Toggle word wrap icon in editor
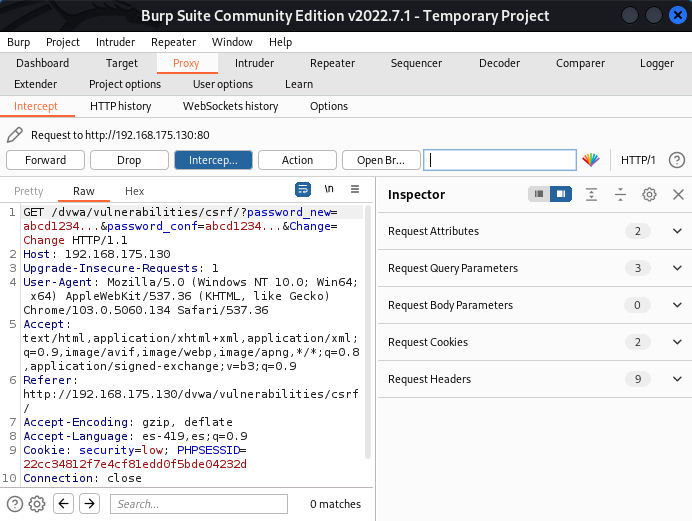692x521 pixels. (303, 189)
